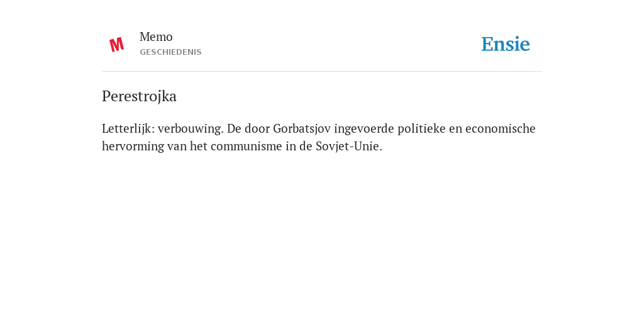Screen dimensions: 644x322
Task: Click the name Gorbatsjov in the text
Action: (x=302, y=128)
